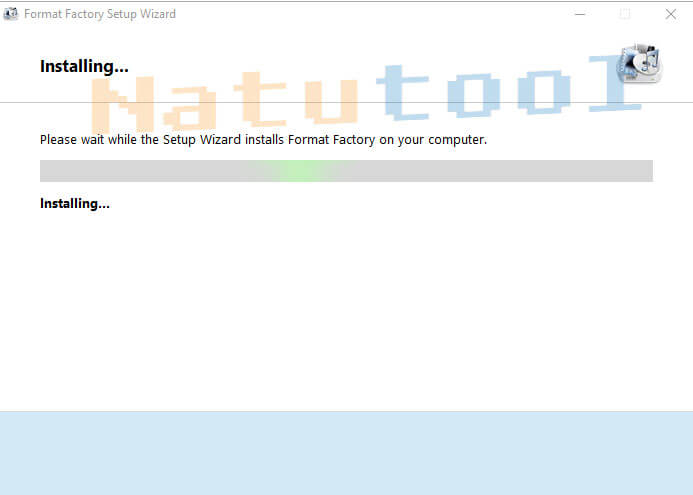
Task: Minimize the Setup Wizard window
Action: point(579,14)
